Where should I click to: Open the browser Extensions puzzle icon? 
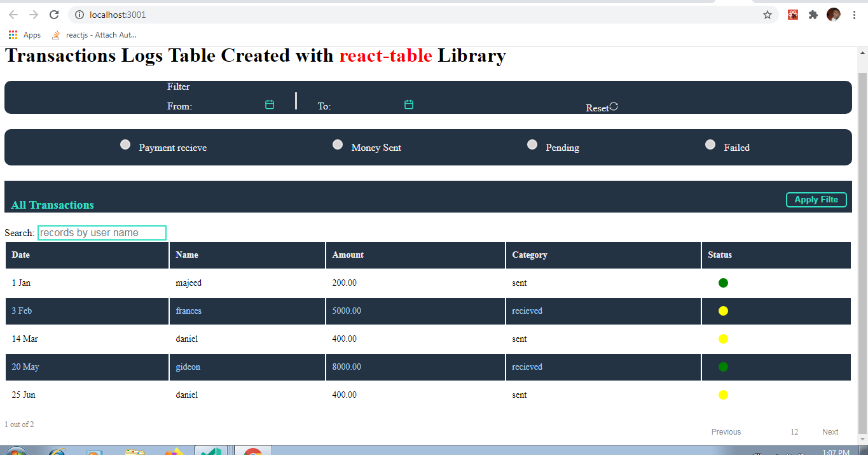pos(813,15)
